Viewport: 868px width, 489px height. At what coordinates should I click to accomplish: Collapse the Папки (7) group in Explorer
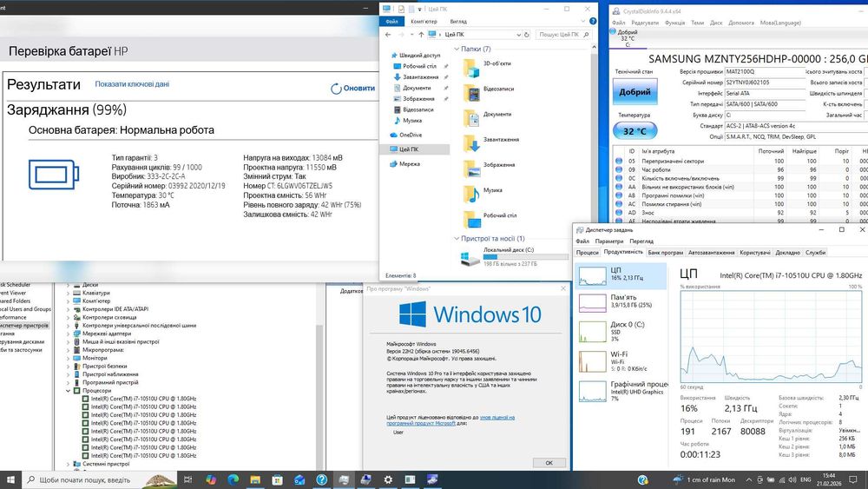click(457, 50)
